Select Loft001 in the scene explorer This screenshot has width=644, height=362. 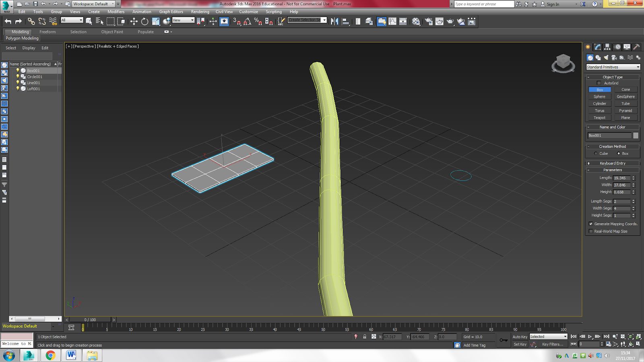click(33, 89)
